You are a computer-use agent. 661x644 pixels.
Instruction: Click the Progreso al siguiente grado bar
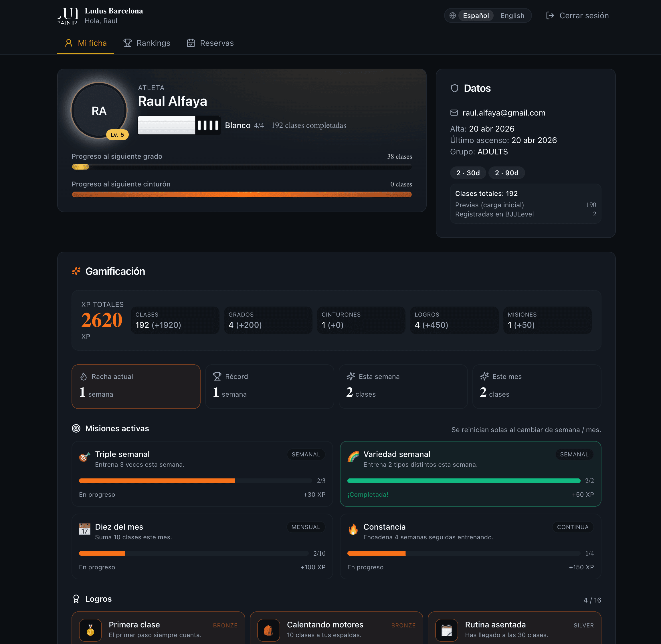click(242, 167)
